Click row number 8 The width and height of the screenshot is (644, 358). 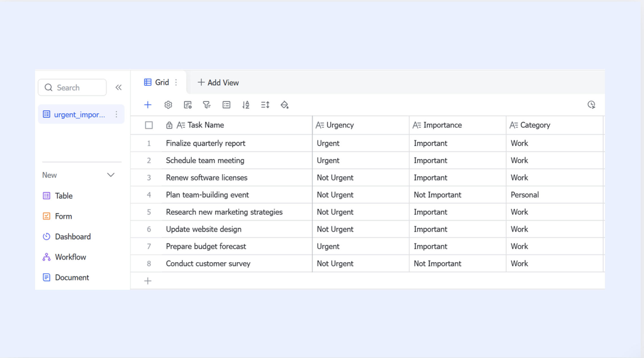click(x=149, y=263)
